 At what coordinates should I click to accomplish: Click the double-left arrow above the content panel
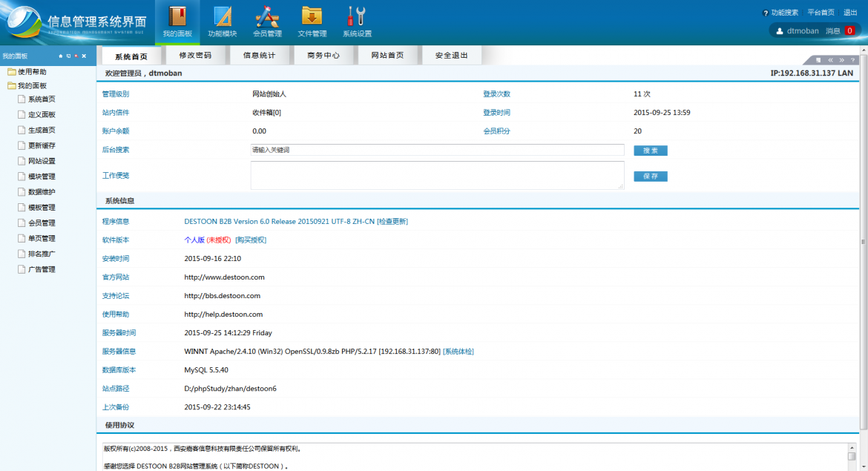click(830, 60)
